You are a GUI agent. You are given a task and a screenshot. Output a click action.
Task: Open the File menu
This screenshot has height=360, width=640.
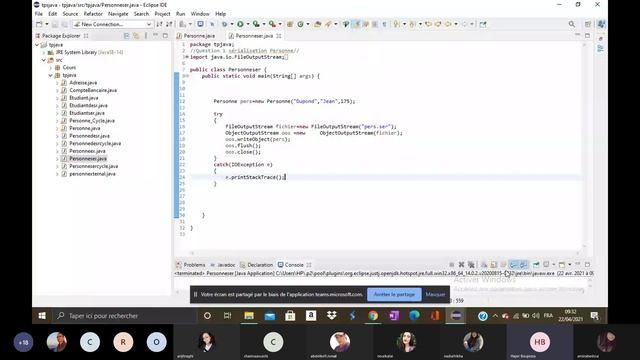pyautogui.click(x=38, y=14)
